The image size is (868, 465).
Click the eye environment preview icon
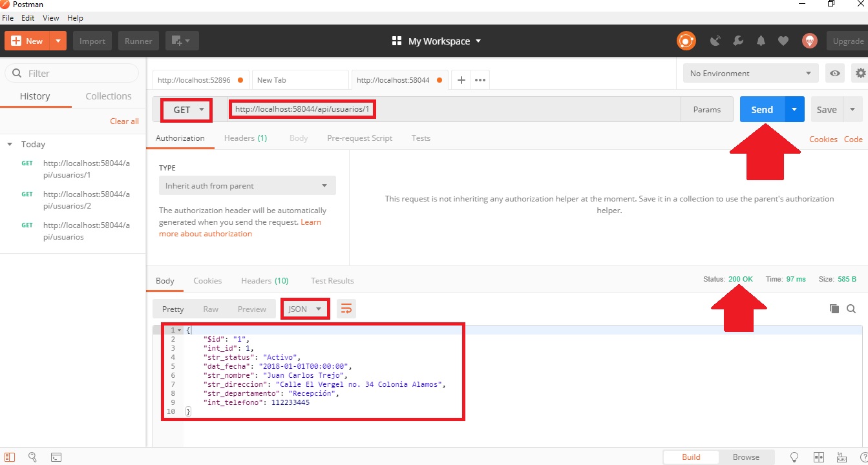click(x=834, y=73)
